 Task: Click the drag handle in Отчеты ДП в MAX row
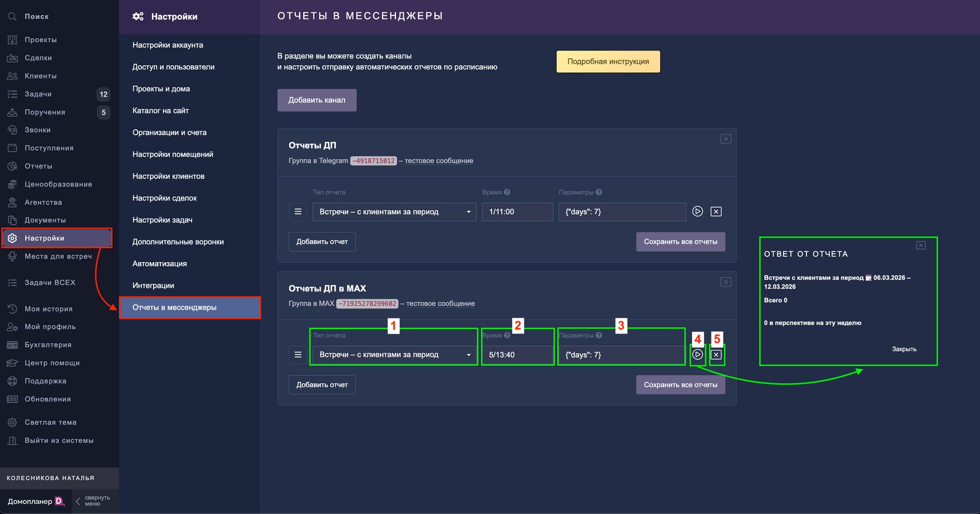298,354
